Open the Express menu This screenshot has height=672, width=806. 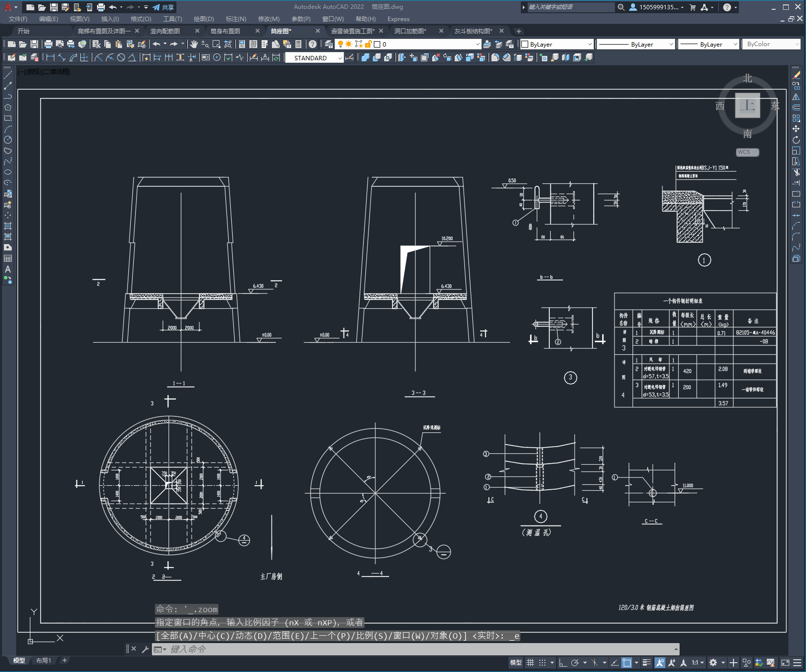(x=398, y=19)
